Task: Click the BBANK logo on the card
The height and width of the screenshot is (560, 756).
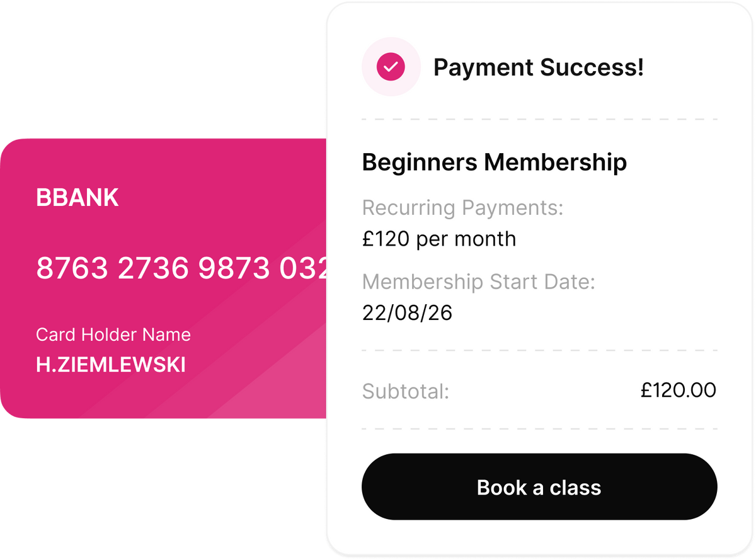Action: (77, 198)
